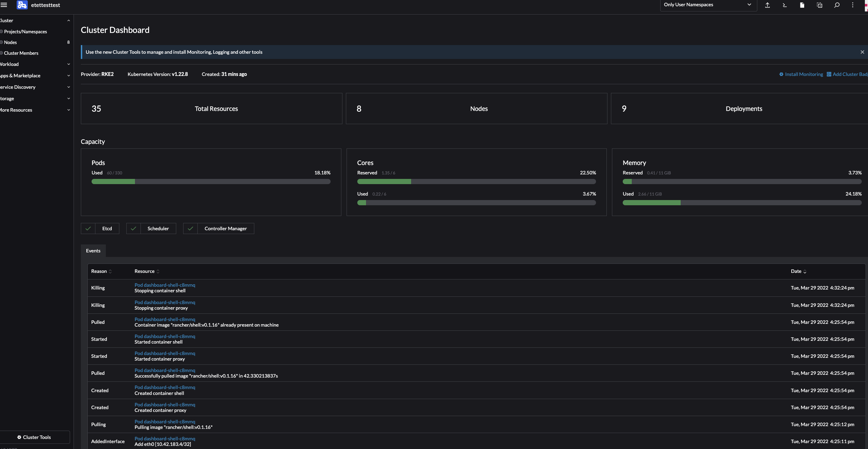The width and height of the screenshot is (868, 449).
Task: Open the Cluster Tools page
Action: (x=35, y=437)
